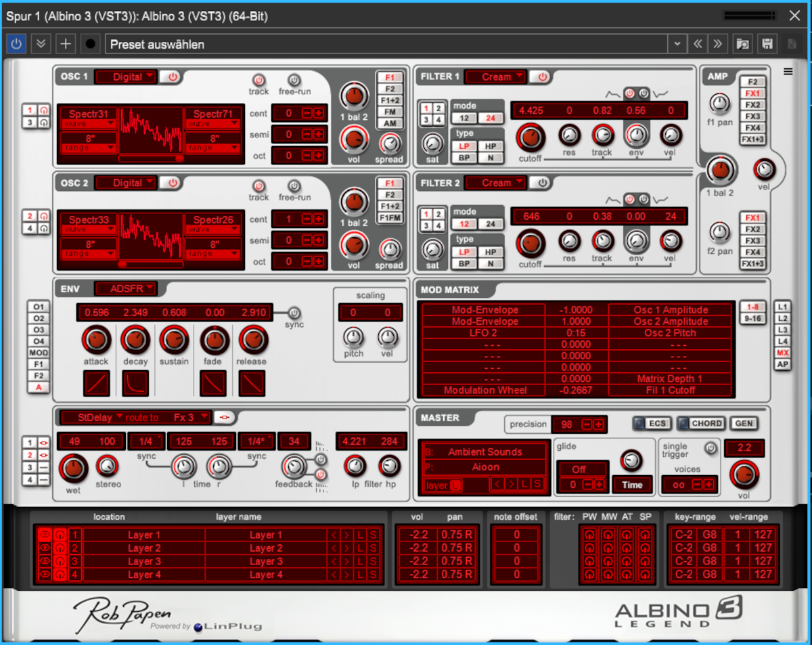
Task: Decrease OSC 2 oct with minus stepper
Action: 307,261
